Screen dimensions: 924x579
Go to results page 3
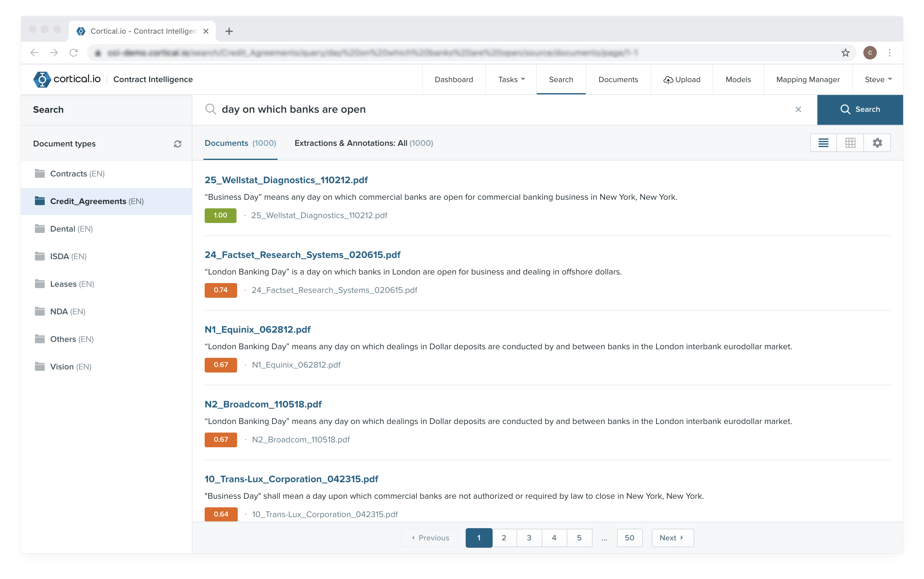528,538
